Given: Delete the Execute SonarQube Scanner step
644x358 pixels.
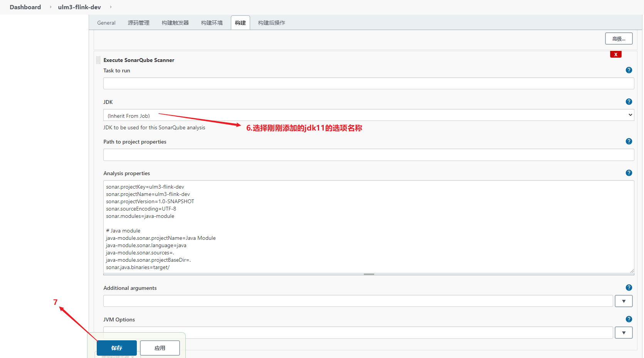Looking at the screenshot, I should [615, 54].
